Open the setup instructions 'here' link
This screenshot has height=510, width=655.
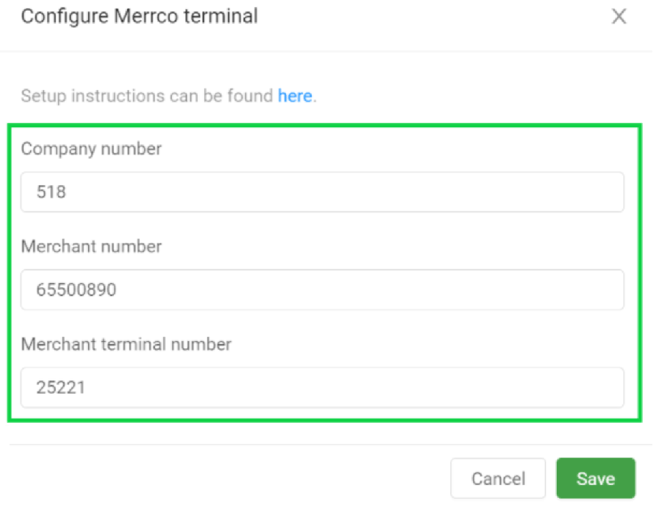tap(295, 96)
